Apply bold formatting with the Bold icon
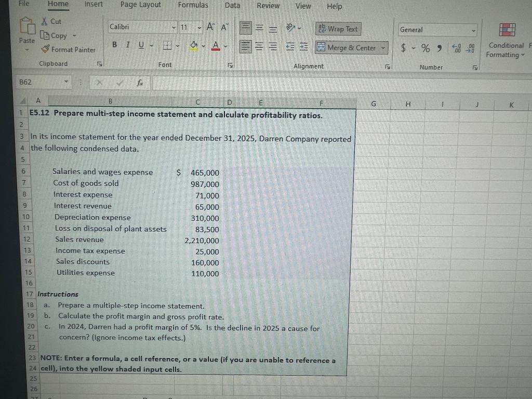 click(x=114, y=45)
